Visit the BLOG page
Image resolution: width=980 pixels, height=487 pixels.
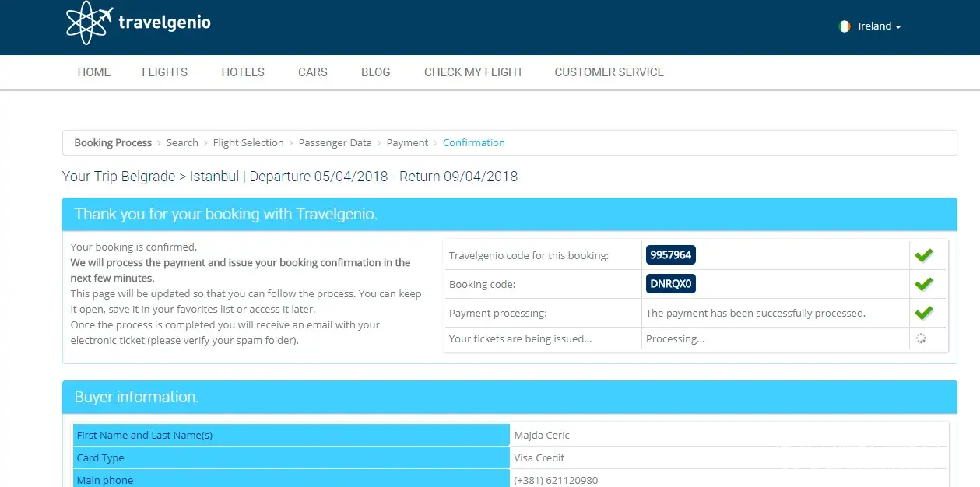[x=375, y=72]
